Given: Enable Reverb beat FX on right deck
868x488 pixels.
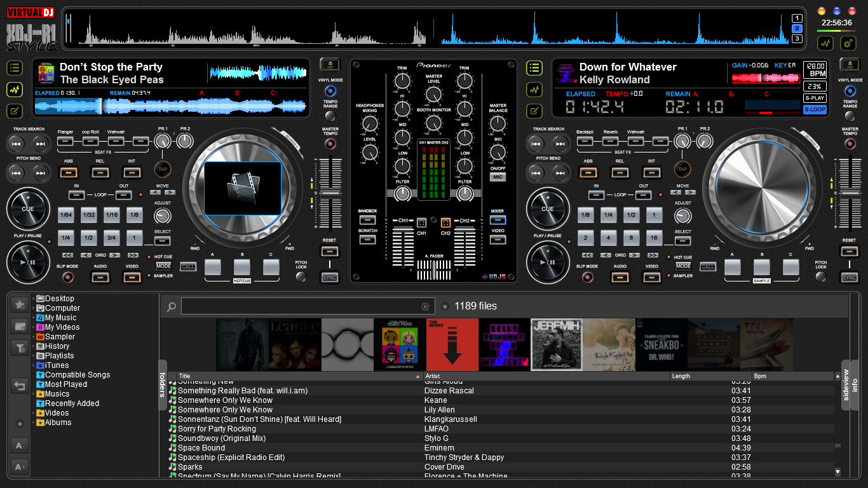Looking at the screenshot, I should [611, 141].
